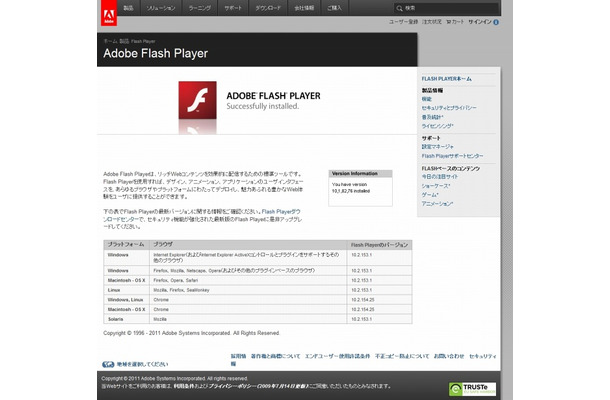Click the エンドユーザー使用許諾条件 footer link

point(337,356)
